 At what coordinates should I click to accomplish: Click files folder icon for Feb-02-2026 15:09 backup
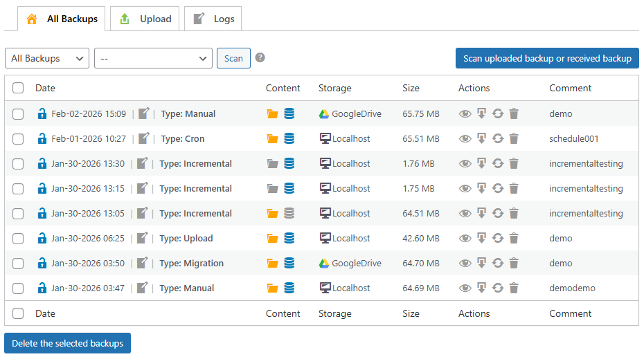coord(272,113)
